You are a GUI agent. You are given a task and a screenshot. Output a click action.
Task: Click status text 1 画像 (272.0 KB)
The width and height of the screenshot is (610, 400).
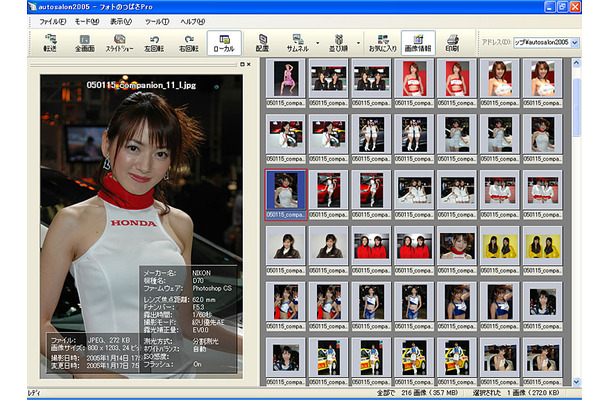[533, 393]
